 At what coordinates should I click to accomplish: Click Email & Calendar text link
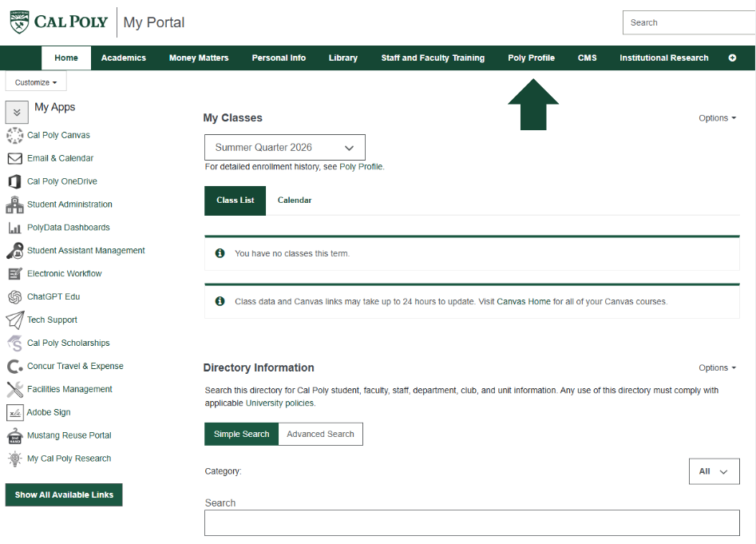click(60, 158)
